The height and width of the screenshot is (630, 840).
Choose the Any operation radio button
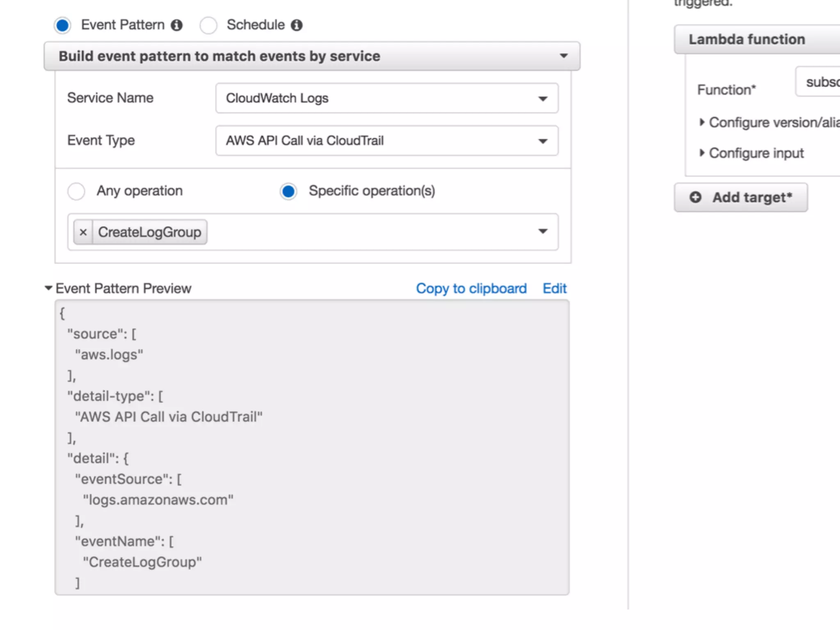76,191
